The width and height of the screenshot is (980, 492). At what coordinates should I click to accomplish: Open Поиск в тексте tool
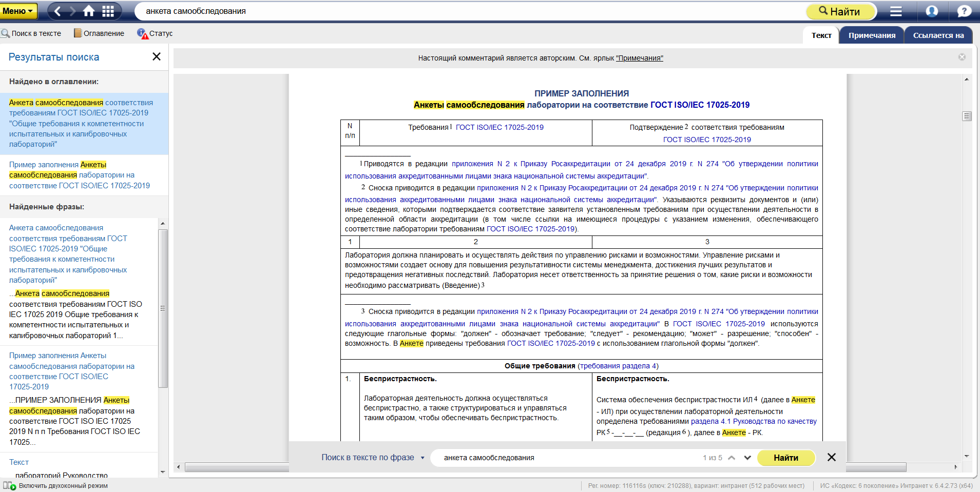coord(31,33)
